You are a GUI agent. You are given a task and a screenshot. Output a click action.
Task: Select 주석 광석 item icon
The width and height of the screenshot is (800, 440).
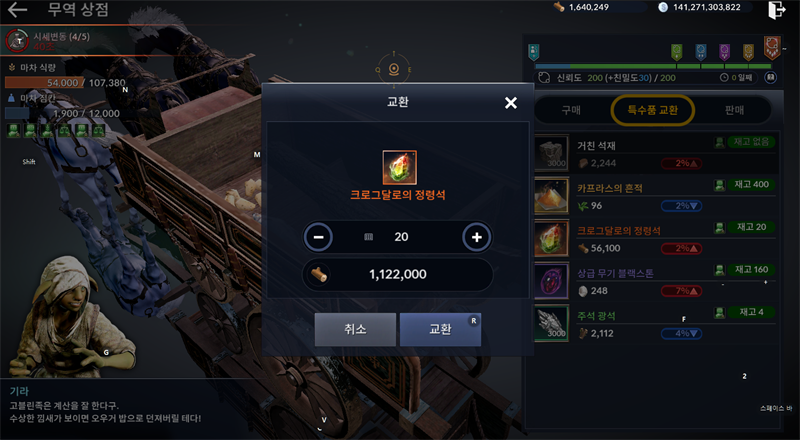coord(552,323)
